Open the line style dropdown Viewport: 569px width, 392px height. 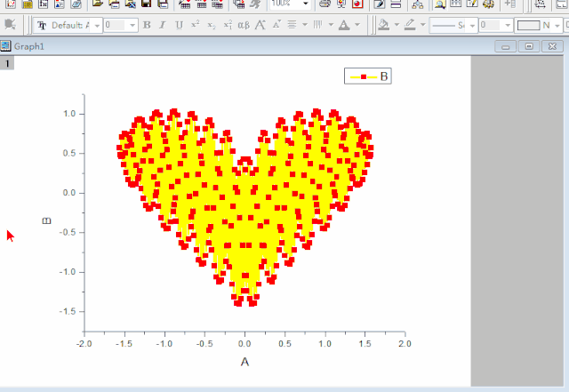471,26
